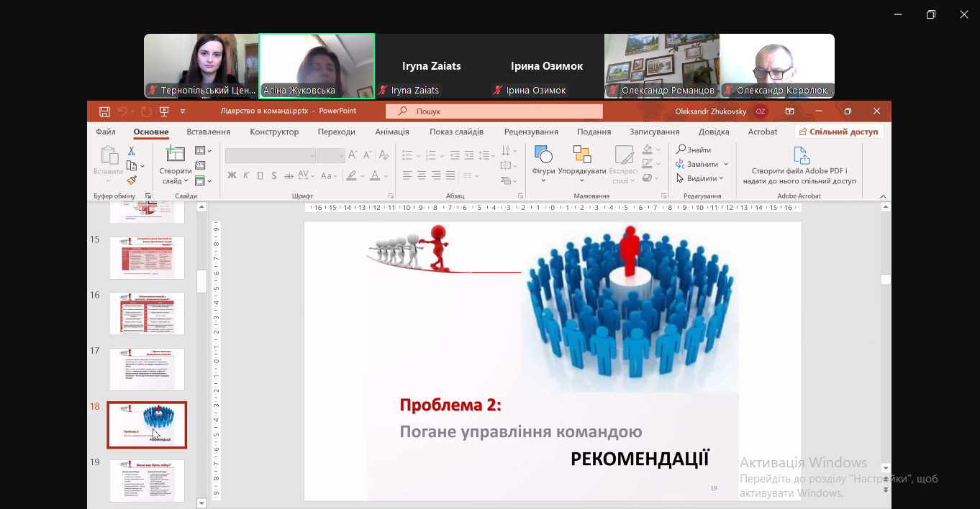The height and width of the screenshot is (509, 980).
Task: Open the Упорядкувати arrange menu
Action: click(582, 163)
